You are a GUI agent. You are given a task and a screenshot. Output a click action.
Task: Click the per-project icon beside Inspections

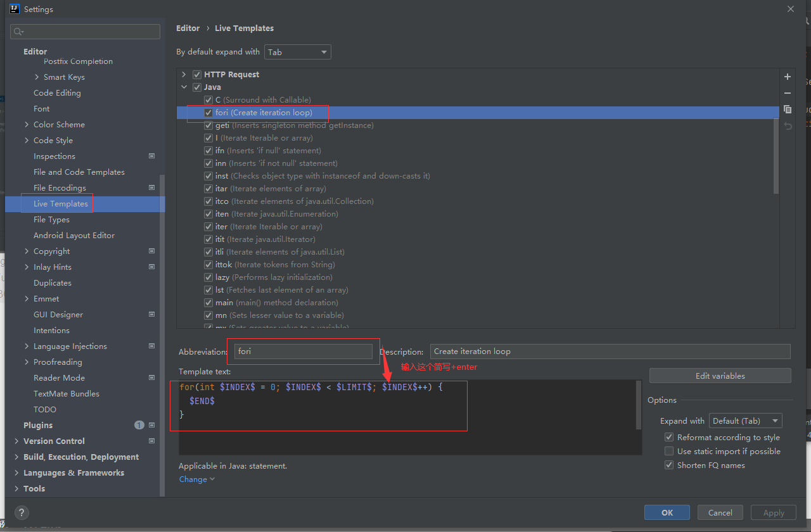click(x=151, y=156)
